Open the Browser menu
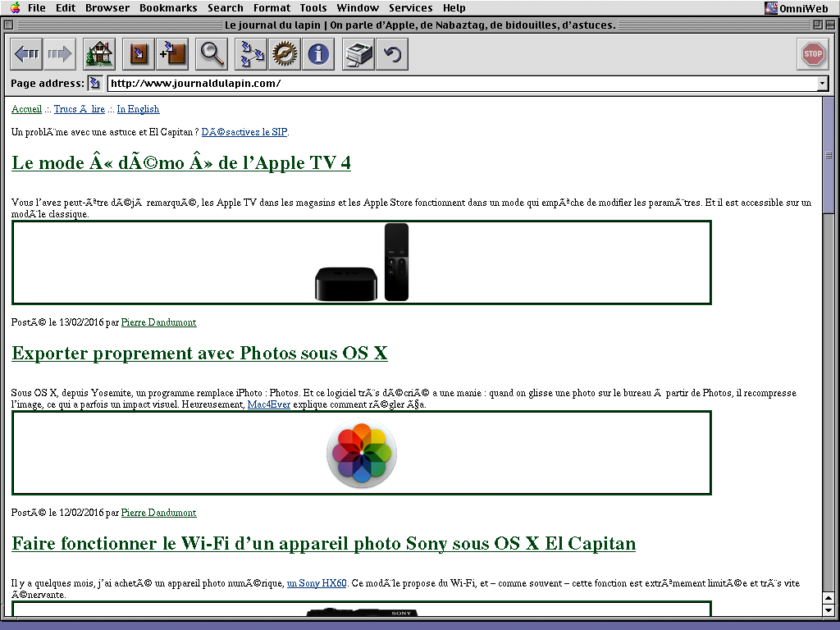The height and width of the screenshot is (630, 840). point(107,7)
